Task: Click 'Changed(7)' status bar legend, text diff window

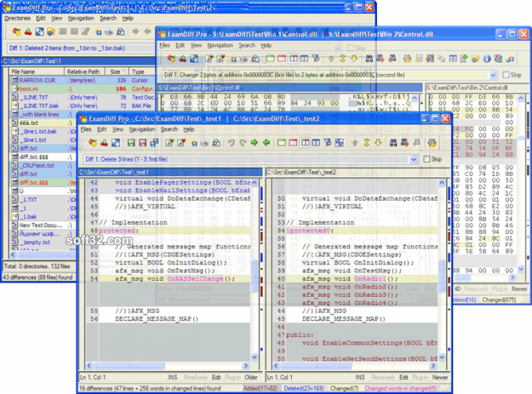Action: (x=344, y=388)
